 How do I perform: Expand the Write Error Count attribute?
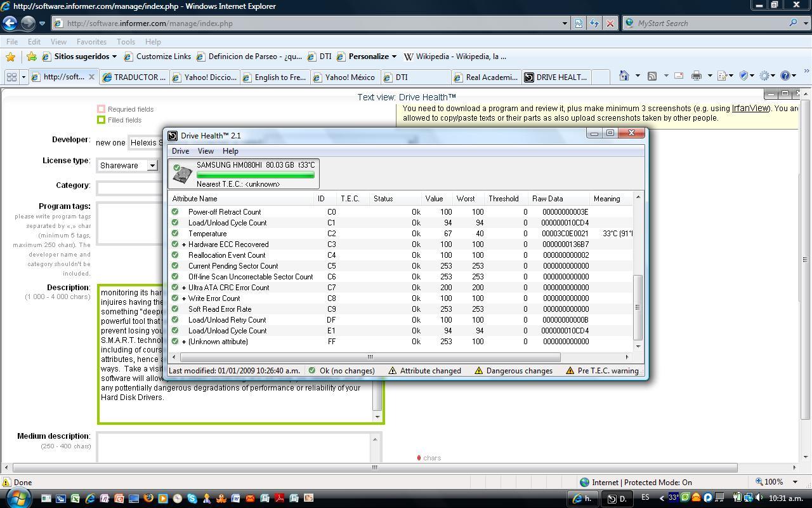[184, 298]
